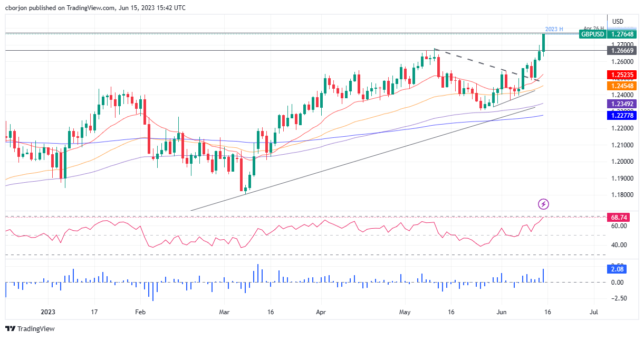Click the TradingView logo at bottom left
The width and height of the screenshot is (644, 338).
point(29,328)
